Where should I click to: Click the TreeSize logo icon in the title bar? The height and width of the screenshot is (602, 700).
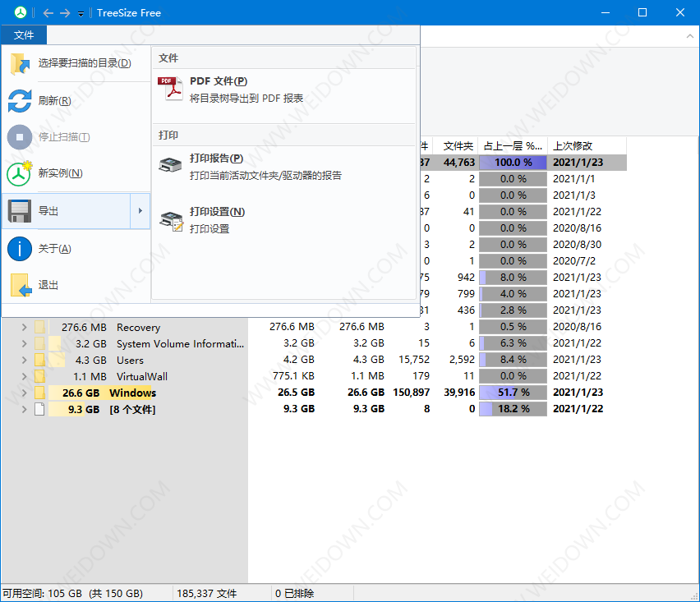pos(20,12)
